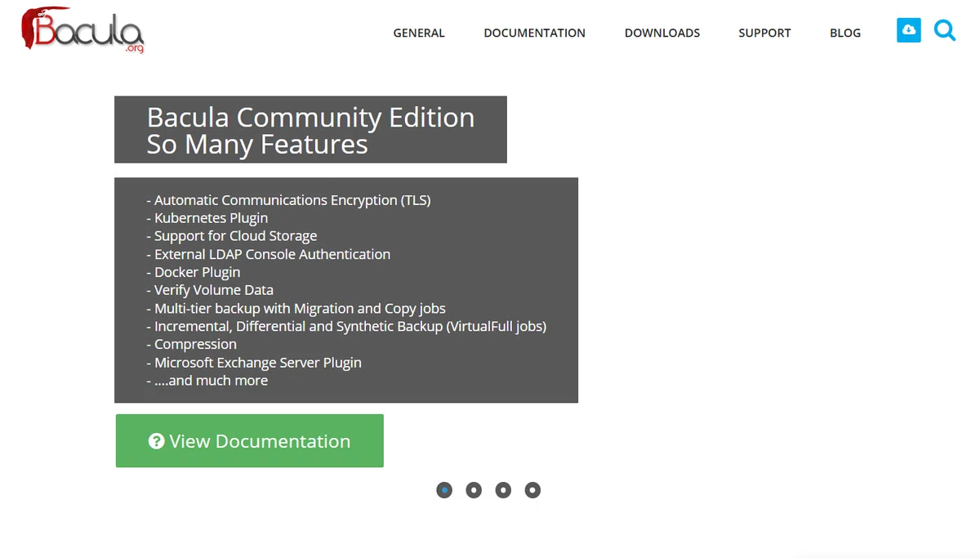
Task: Select the second slider dot
Action: [x=474, y=490]
